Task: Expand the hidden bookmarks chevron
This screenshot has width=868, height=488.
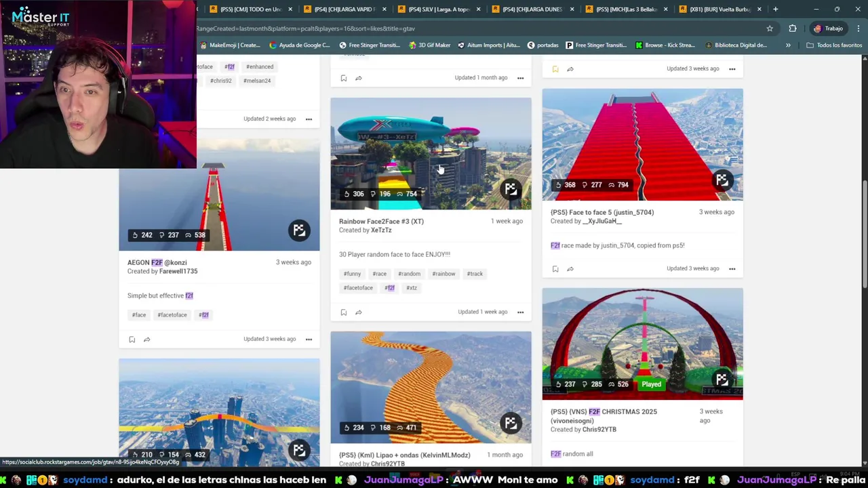Action: 788,45
